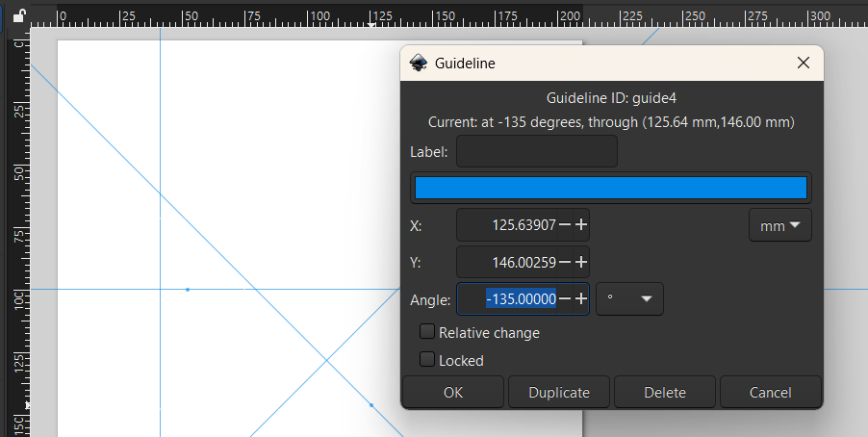868x437 pixels.
Task: Click the guides lock icon at ruler corner
Action: pyautogui.click(x=19, y=15)
